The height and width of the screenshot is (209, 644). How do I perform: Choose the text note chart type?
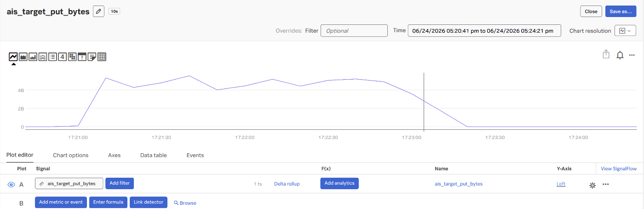click(92, 57)
